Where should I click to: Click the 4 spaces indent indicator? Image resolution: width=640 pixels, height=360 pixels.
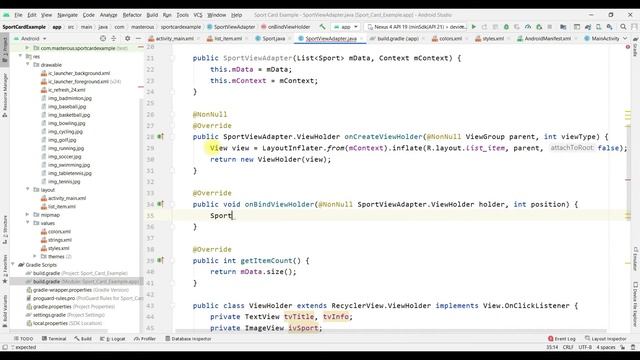606,347
